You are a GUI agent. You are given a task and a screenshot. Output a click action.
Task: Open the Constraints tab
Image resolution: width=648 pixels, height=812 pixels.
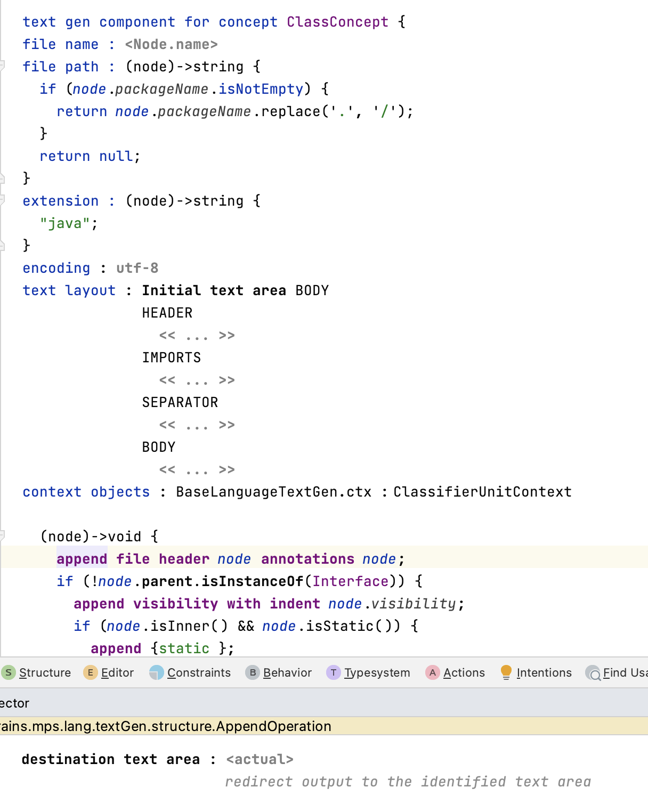[191, 672]
